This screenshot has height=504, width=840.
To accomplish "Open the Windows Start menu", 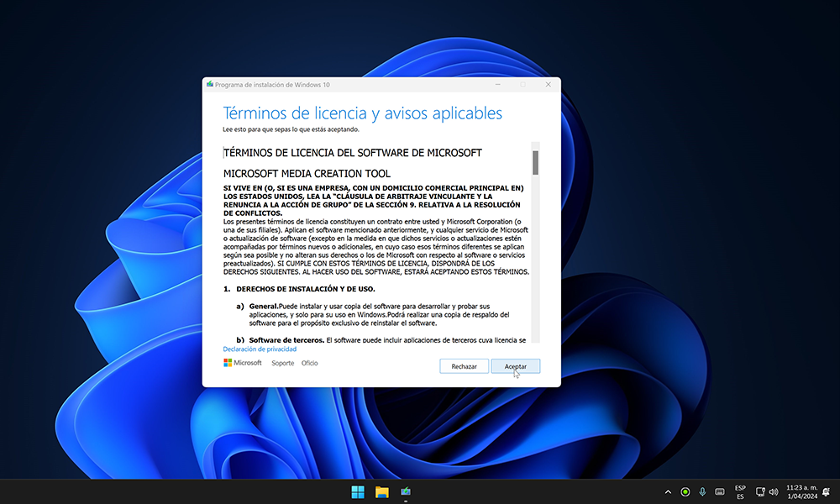I will point(358,491).
